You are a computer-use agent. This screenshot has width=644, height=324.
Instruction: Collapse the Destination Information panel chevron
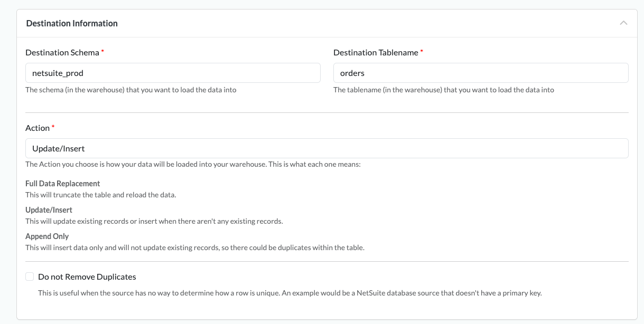pos(623,23)
